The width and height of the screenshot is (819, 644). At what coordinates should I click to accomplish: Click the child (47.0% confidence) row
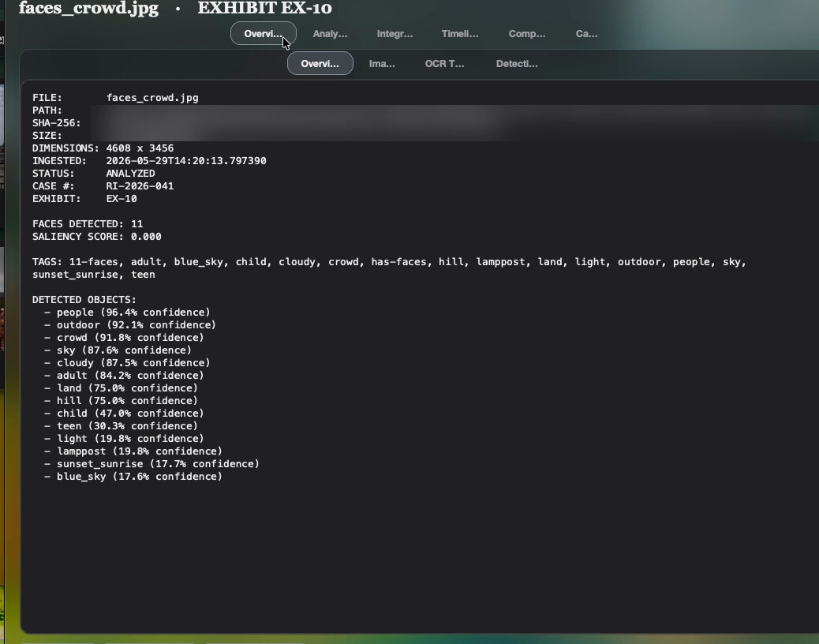(x=124, y=414)
